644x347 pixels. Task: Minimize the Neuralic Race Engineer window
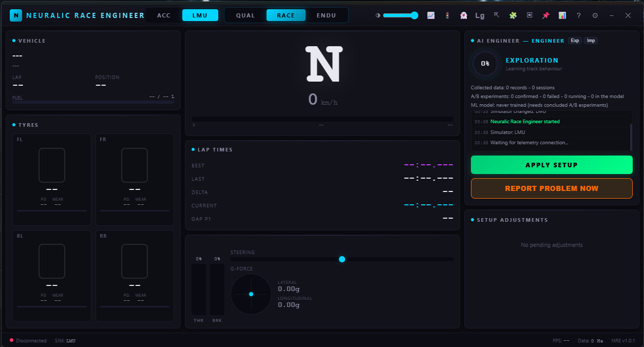pyautogui.click(x=612, y=15)
